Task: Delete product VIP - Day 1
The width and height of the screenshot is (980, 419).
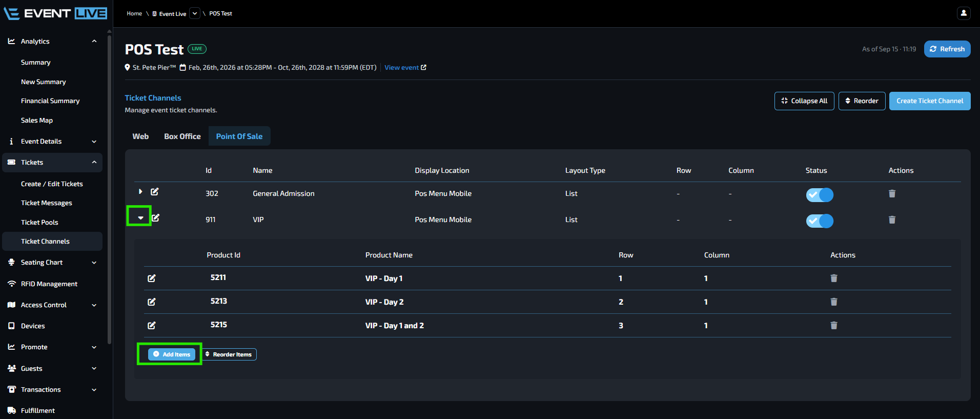Action: [x=834, y=278]
